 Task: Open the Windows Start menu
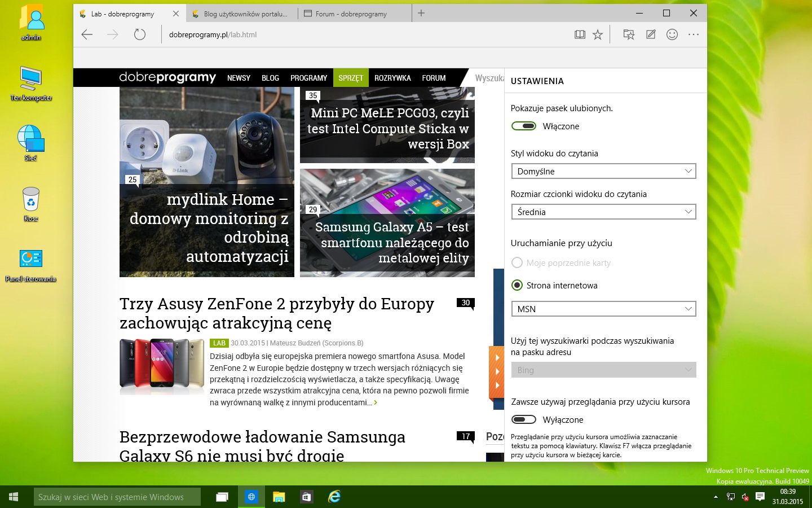[x=14, y=497]
